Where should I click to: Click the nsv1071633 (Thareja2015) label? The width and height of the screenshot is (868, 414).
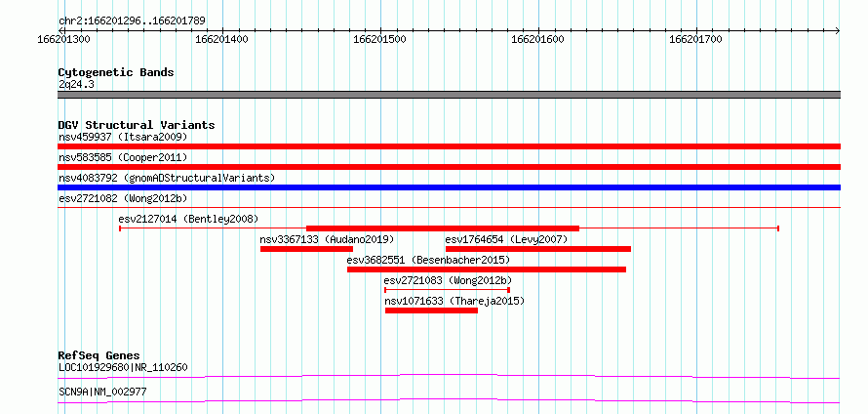pos(454,302)
